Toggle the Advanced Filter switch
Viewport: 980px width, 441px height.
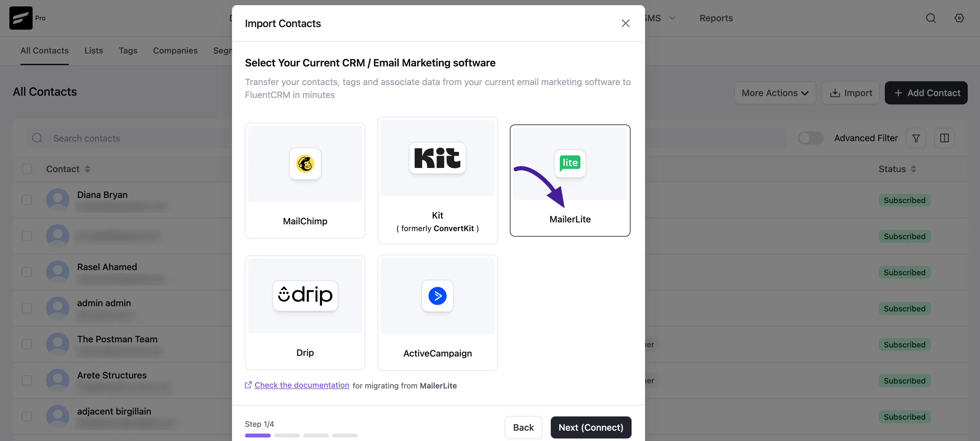click(810, 138)
